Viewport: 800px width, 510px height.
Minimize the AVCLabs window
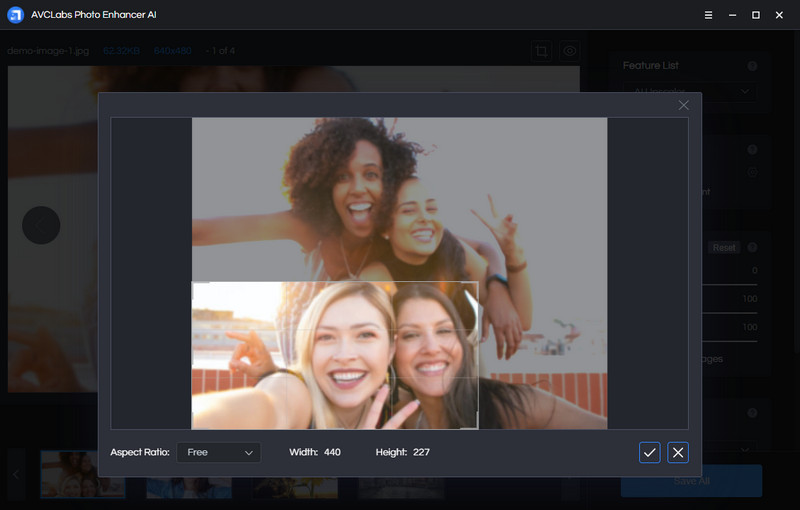click(732, 15)
